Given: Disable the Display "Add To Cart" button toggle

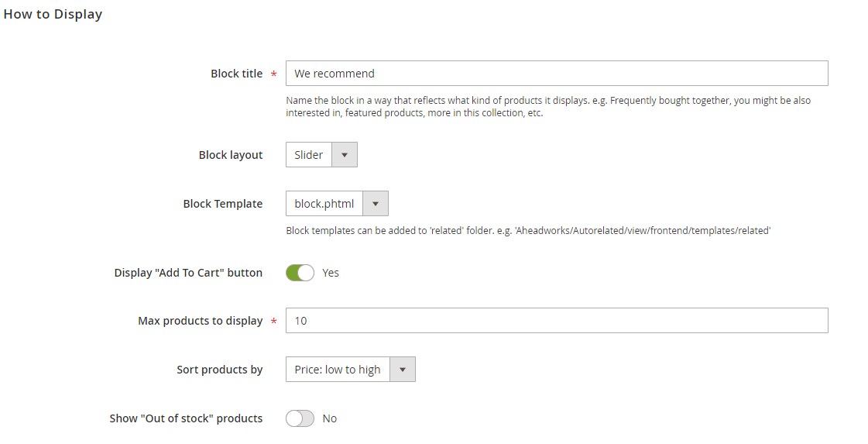Looking at the screenshot, I should pyautogui.click(x=300, y=273).
